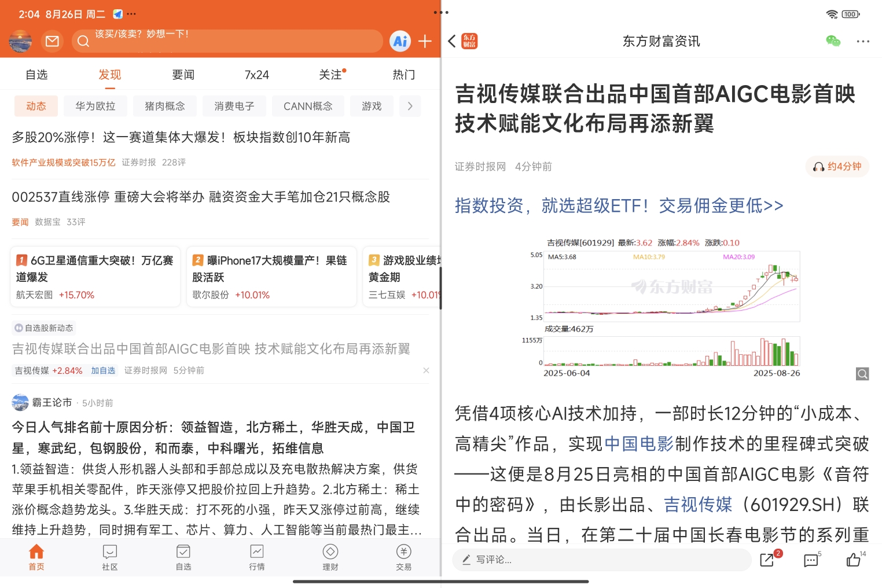Open the 多股20%涨停 headline
This screenshot has width=882, height=588.
pyautogui.click(x=181, y=137)
